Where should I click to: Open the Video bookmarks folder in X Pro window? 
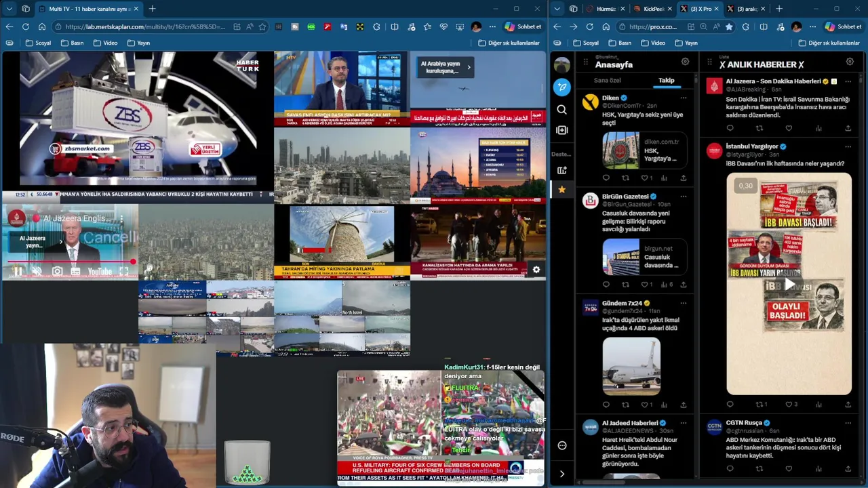pyautogui.click(x=652, y=43)
